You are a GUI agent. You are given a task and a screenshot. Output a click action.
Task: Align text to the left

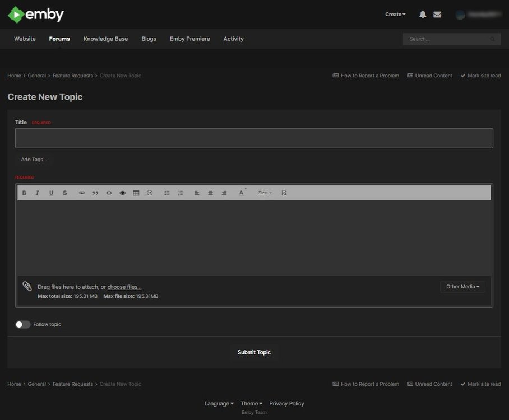coord(197,193)
